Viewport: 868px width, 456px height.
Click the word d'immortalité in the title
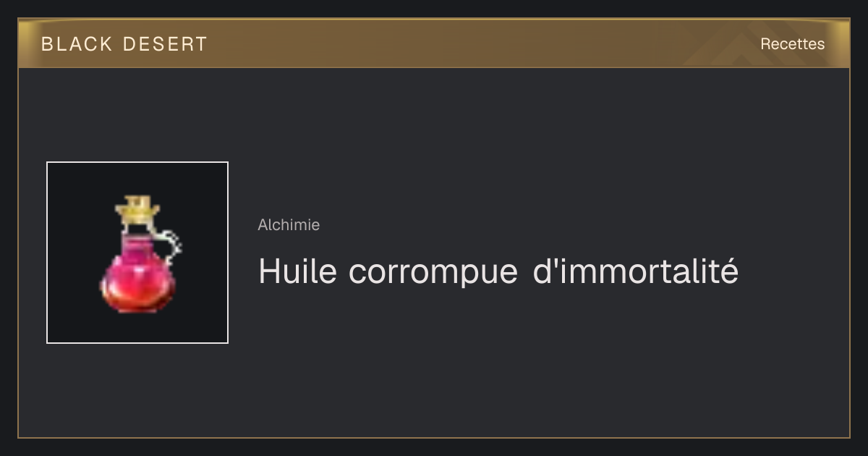[636, 271]
